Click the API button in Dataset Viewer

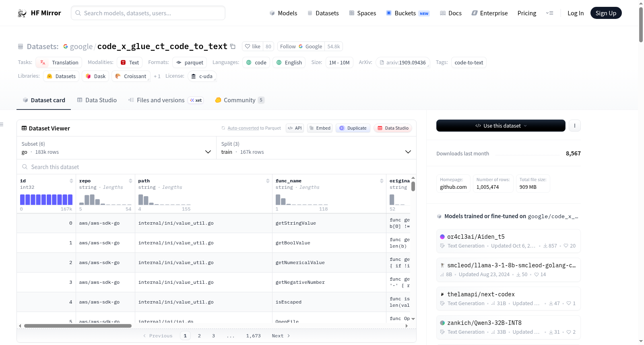click(295, 128)
